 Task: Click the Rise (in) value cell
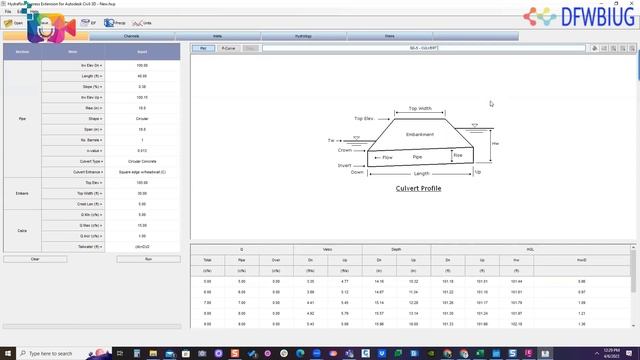click(x=142, y=108)
